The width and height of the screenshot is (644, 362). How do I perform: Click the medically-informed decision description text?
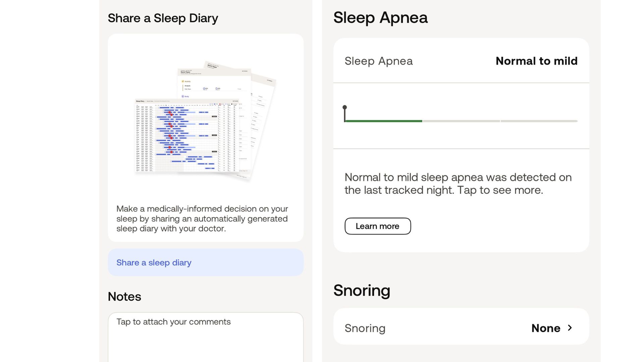tap(202, 219)
